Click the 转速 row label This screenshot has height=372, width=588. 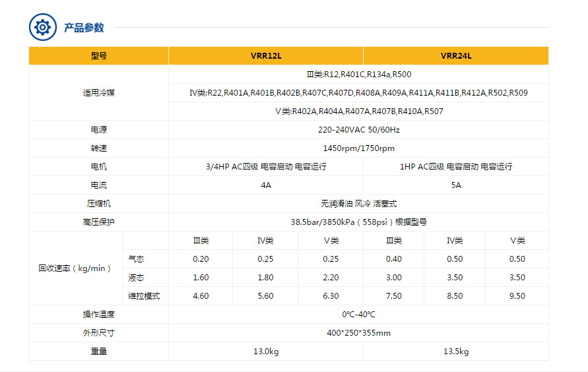pyautogui.click(x=98, y=148)
